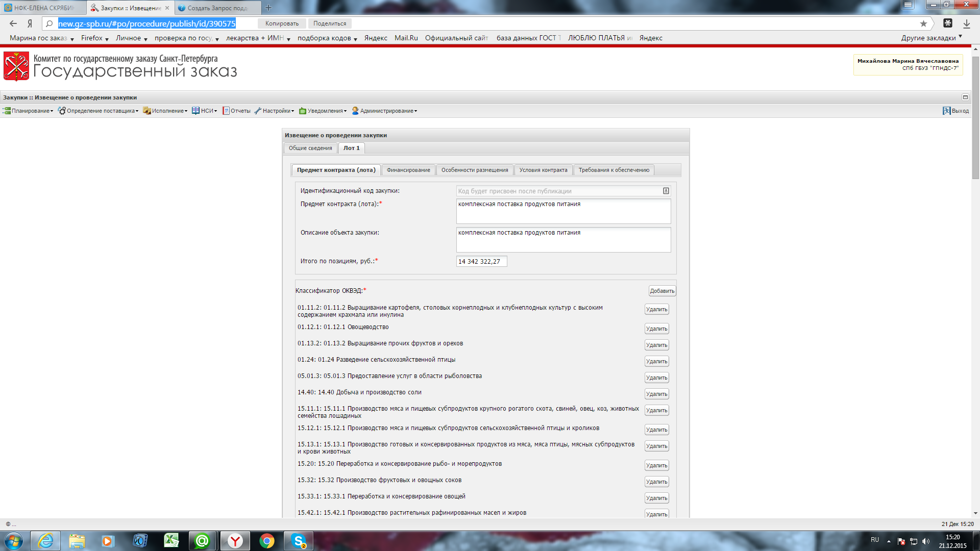The width and height of the screenshot is (980, 551).
Task: Click the Итого по позициям amount field
Action: (481, 261)
